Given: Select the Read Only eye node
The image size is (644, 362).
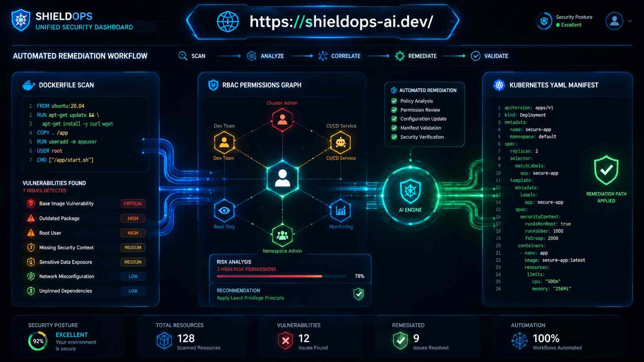Looking at the screenshot, I should 224,210.
